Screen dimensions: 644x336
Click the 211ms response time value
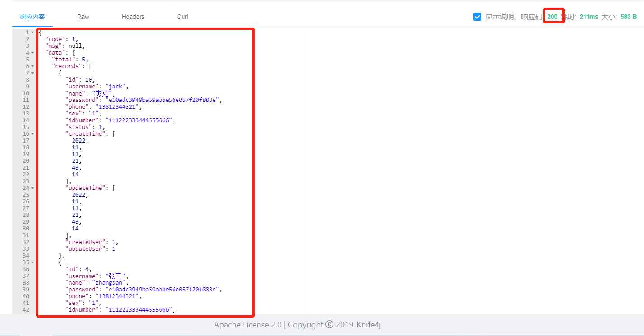pyautogui.click(x=589, y=17)
